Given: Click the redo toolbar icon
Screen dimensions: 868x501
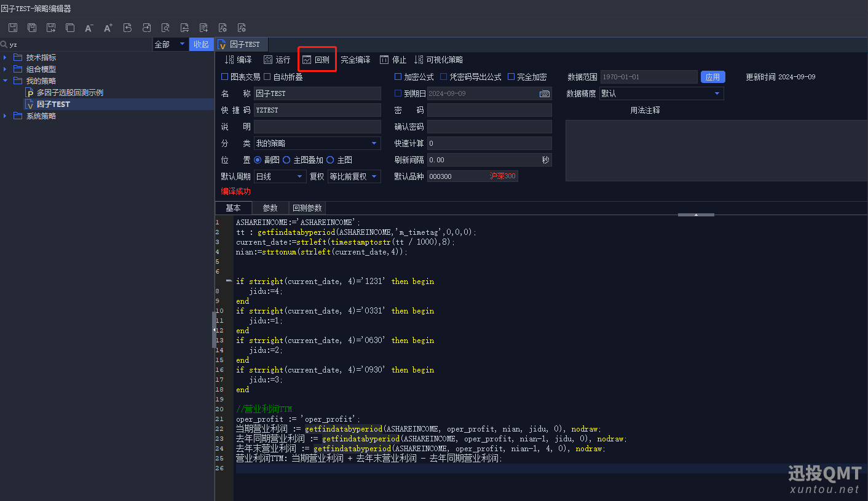Looking at the screenshot, I should point(146,28).
